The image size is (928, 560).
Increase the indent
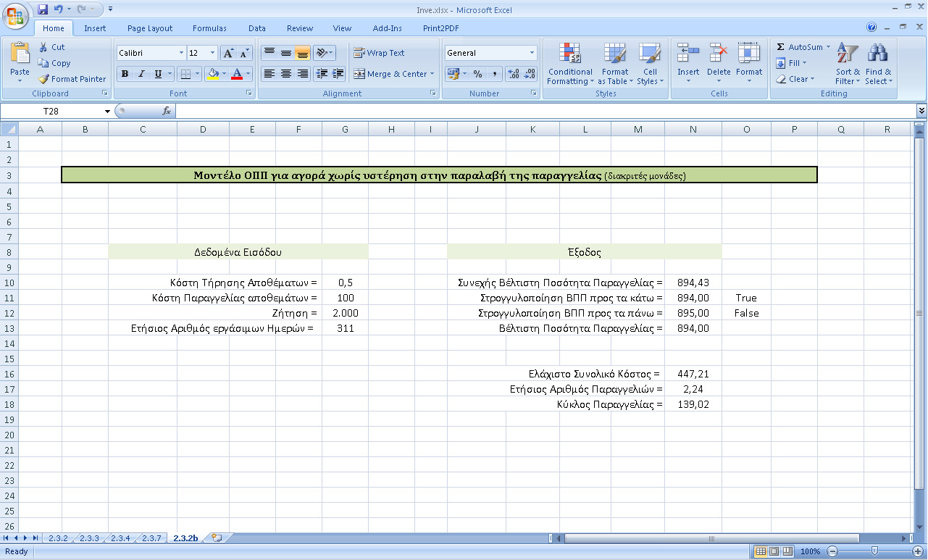(338, 74)
